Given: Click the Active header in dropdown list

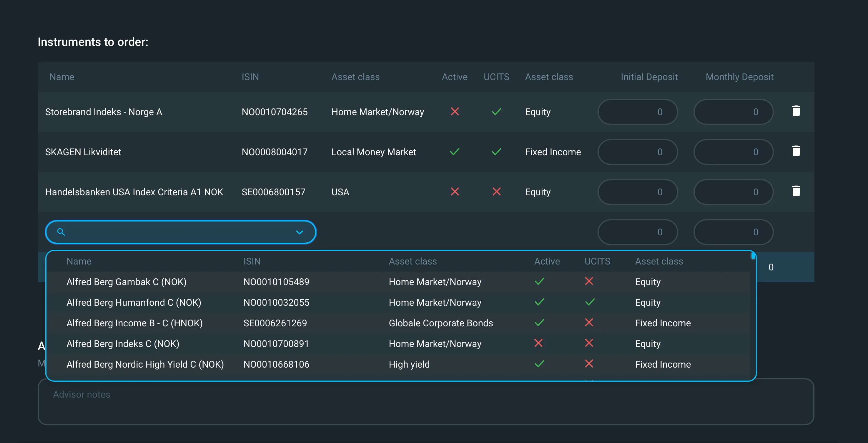Looking at the screenshot, I should point(547,261).
